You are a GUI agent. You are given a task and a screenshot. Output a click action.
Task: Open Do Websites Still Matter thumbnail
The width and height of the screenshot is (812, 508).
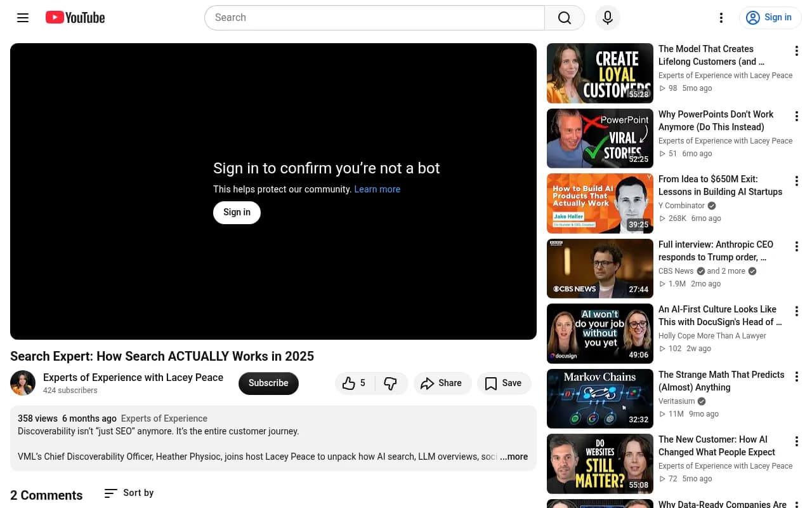600,464
